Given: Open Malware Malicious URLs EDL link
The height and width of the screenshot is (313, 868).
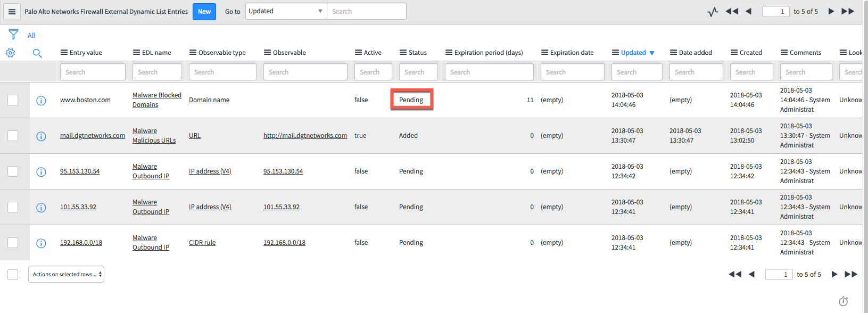Looking at the screenshot, I should pyautogui.click(x=154, y=136).
